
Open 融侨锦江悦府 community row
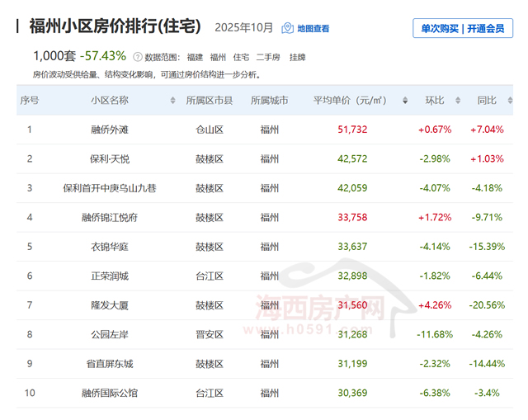tap(110, 217)
